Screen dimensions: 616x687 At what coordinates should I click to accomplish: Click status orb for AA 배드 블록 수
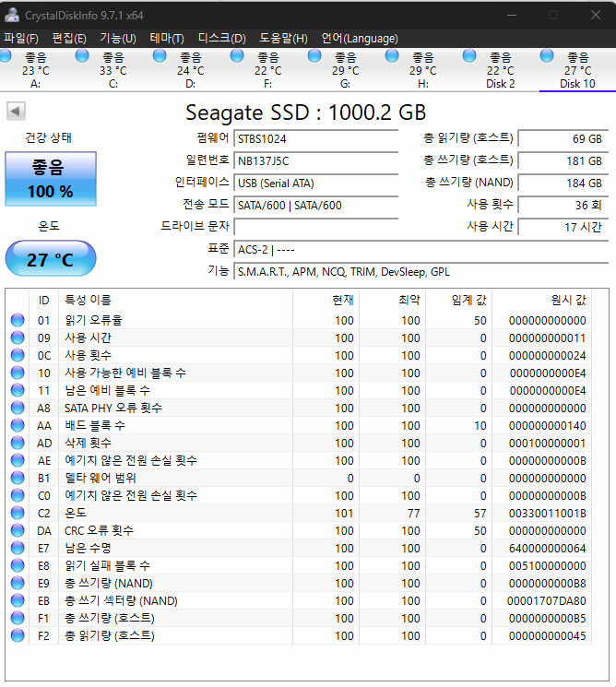click(x=18, y=425)
